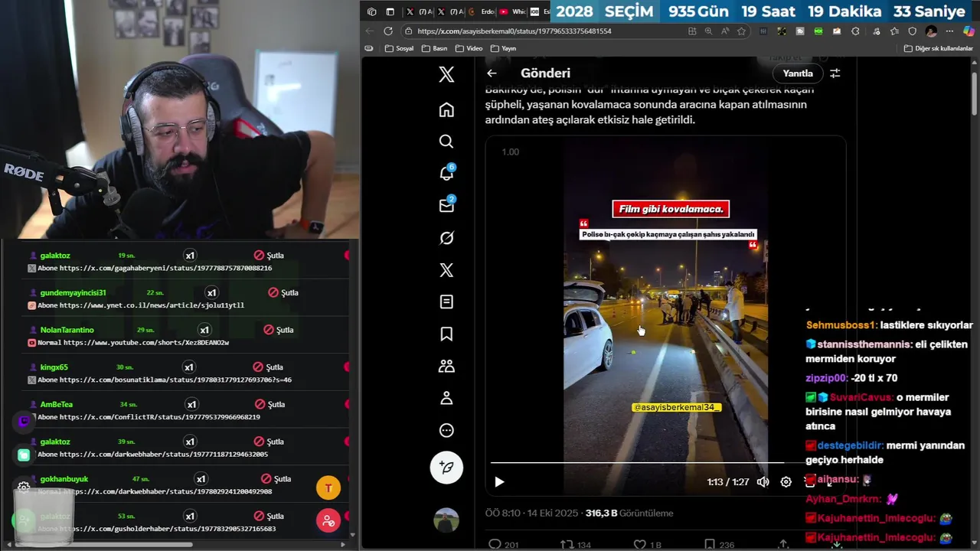Viewport: 980px width, 551px height.
Task: Open the Explore search icon in sidebar
Action: pyautogui.click(x=446, y=142)
